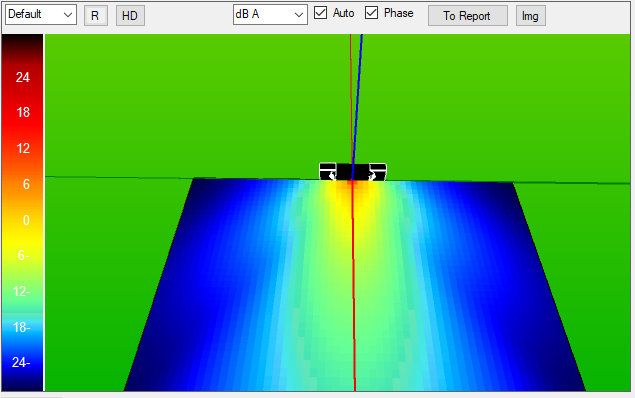This screenshot has height=398, width=635.
Task: Click the right speaker icon in the view
Action: (377, 172)
